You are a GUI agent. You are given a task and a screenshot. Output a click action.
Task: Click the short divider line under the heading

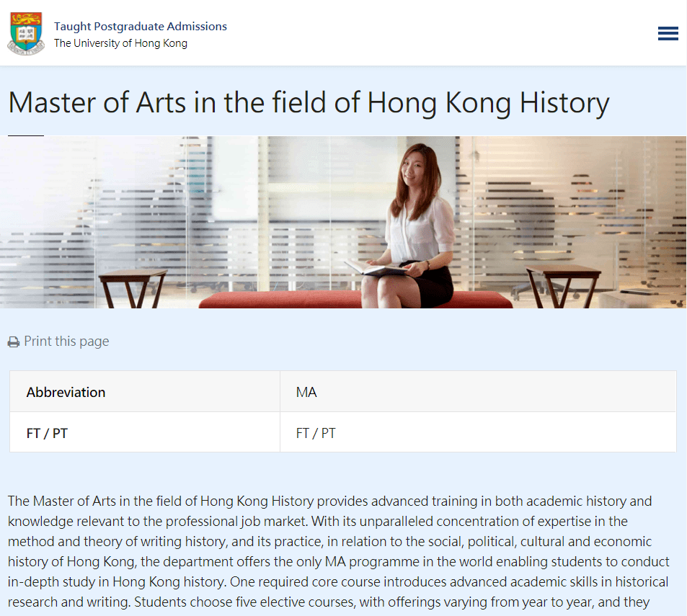26,135
